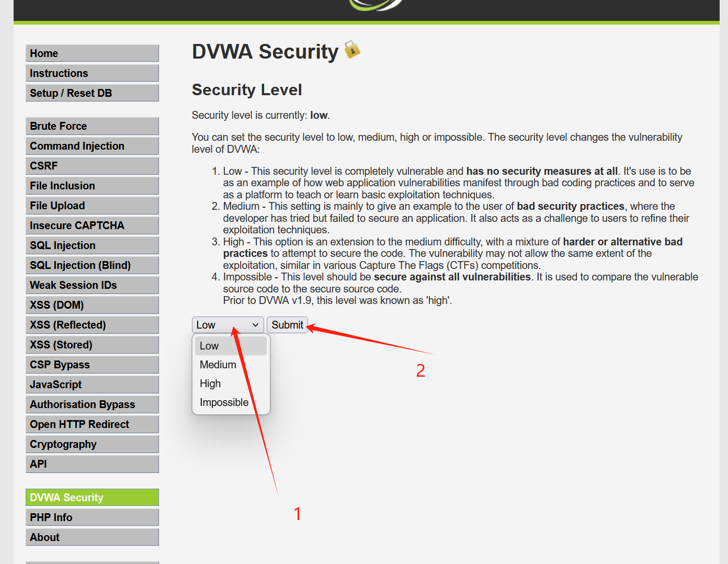Select Brute Force in the sidebar
728x564 pixels.
pos(92,126)
